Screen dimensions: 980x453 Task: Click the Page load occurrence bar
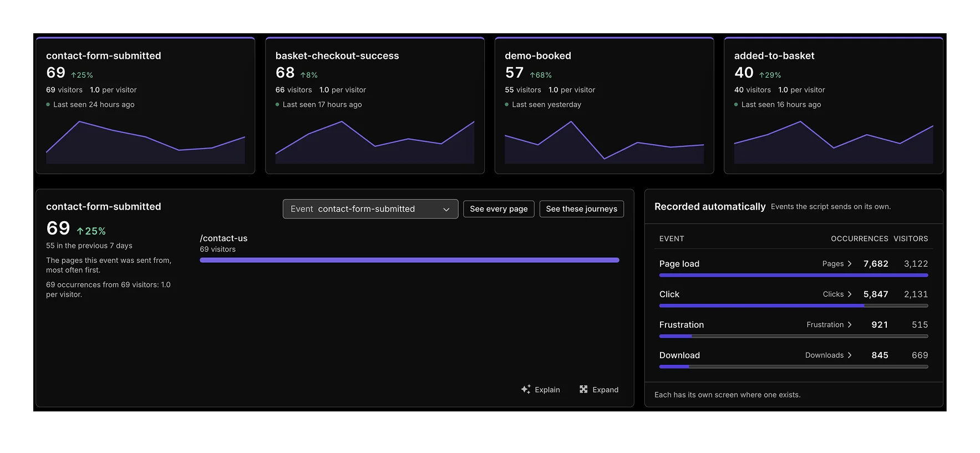click(x=794, y=275)
